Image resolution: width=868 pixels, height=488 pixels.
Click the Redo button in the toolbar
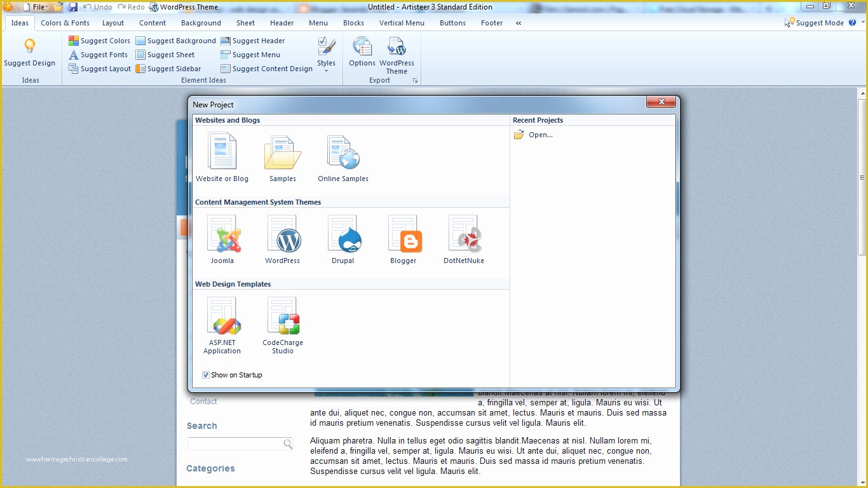(x=131, y=7)
